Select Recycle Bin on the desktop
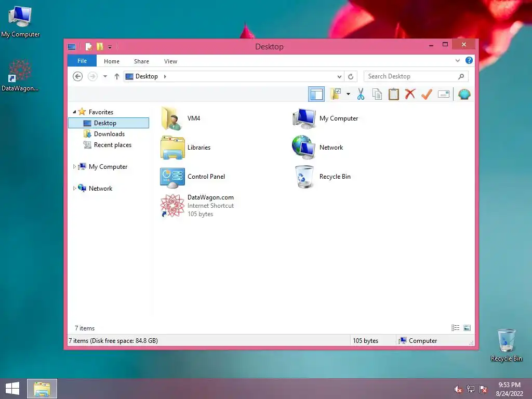Image resolution: width=532 pixels, height=399 pixels. pos(506,345)
